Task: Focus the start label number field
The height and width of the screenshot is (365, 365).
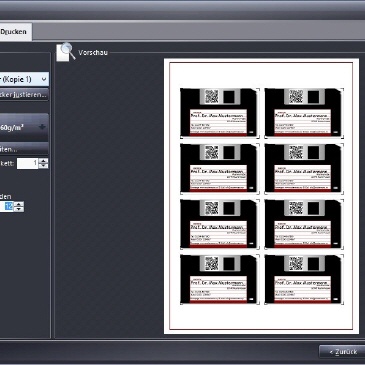Action: click(x=27, y=163)
